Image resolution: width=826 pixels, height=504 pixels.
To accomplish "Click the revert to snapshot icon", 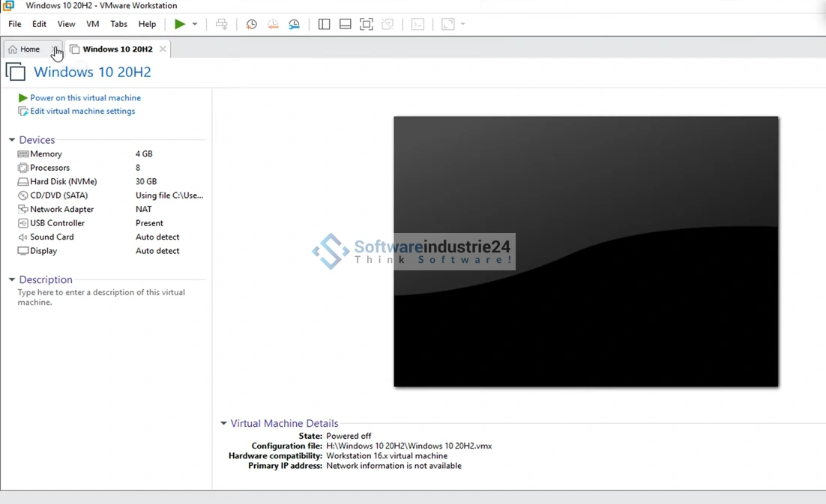I will [273, 24].
